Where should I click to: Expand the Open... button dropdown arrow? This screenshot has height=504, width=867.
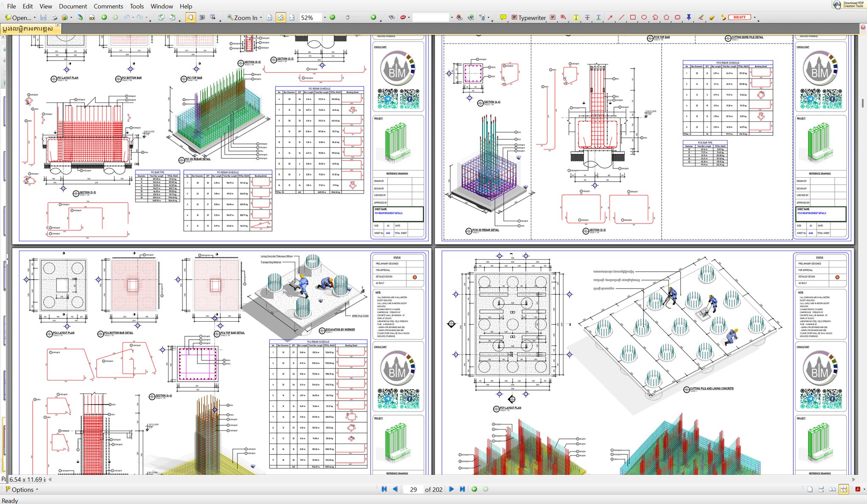[34, 17]
